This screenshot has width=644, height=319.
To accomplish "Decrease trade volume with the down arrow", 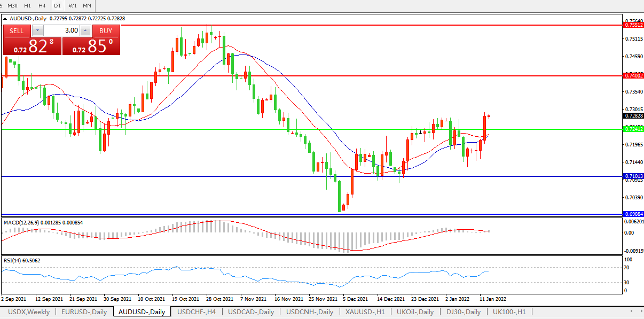I will (x=37, y=30).
